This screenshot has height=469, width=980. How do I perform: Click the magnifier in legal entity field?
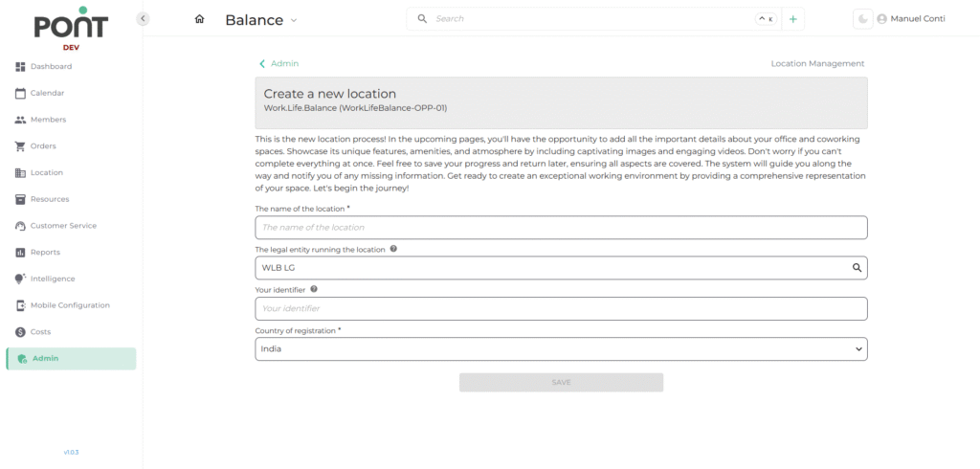pyautogui.click(x=857, y=268)
